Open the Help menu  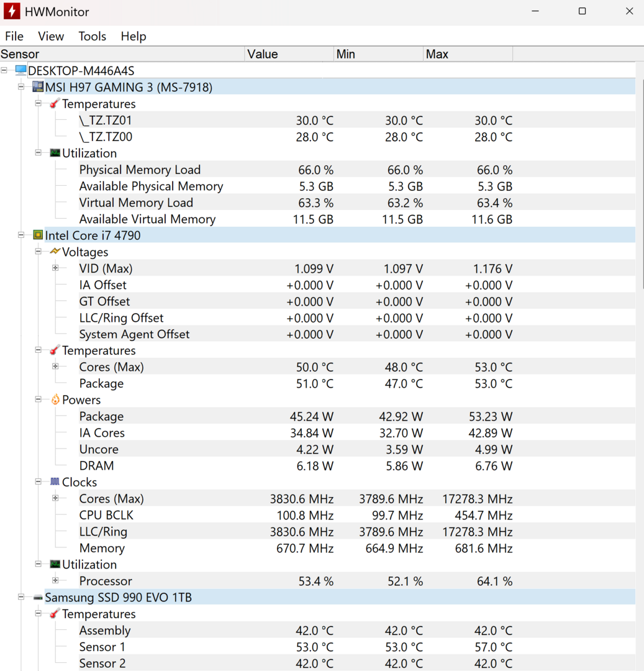[134, 37]
